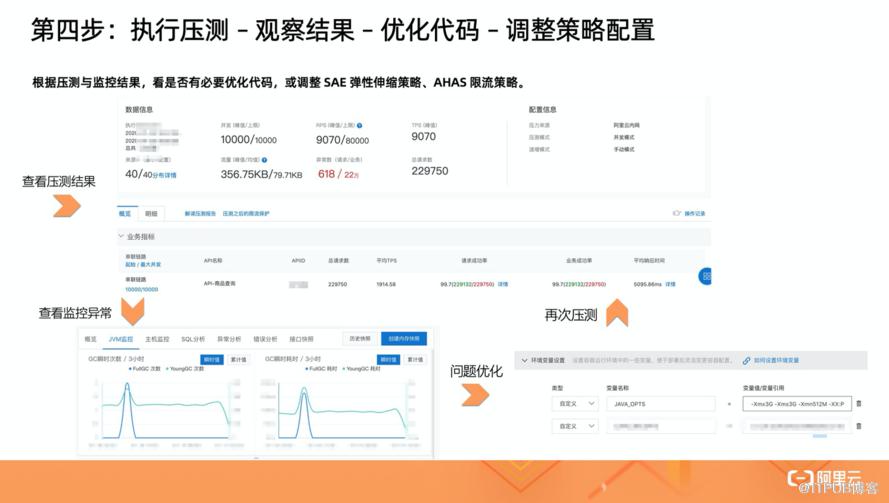
Task: Open the 分布详情 link
Action: (x=165, y=175)
